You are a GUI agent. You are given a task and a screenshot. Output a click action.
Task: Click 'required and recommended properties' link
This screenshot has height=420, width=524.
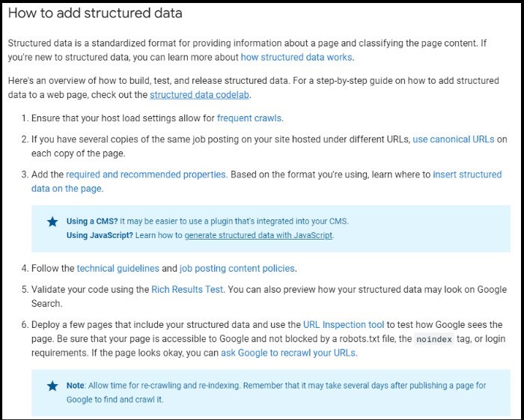click(146, 174)
